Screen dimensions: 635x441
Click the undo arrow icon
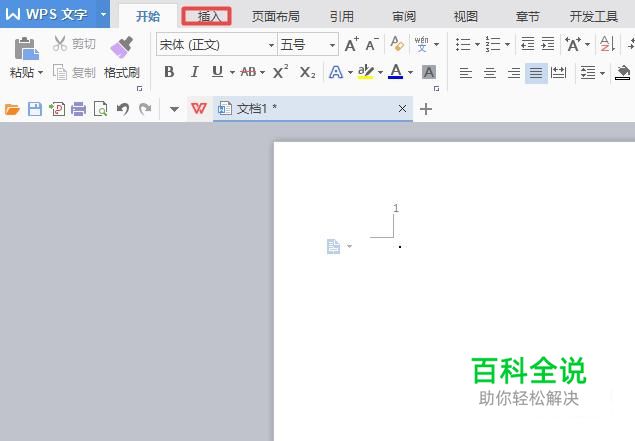click(123, 109)
